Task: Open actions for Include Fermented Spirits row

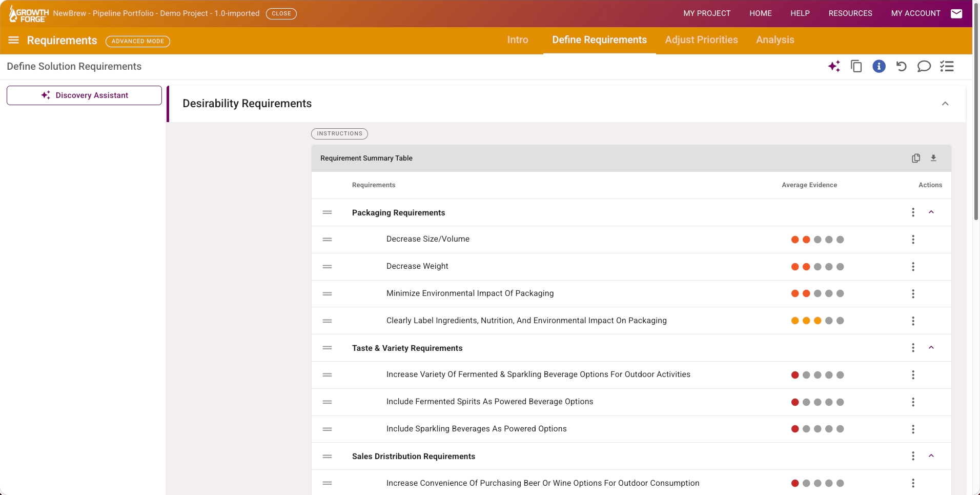Action: [x=913, y=402]
